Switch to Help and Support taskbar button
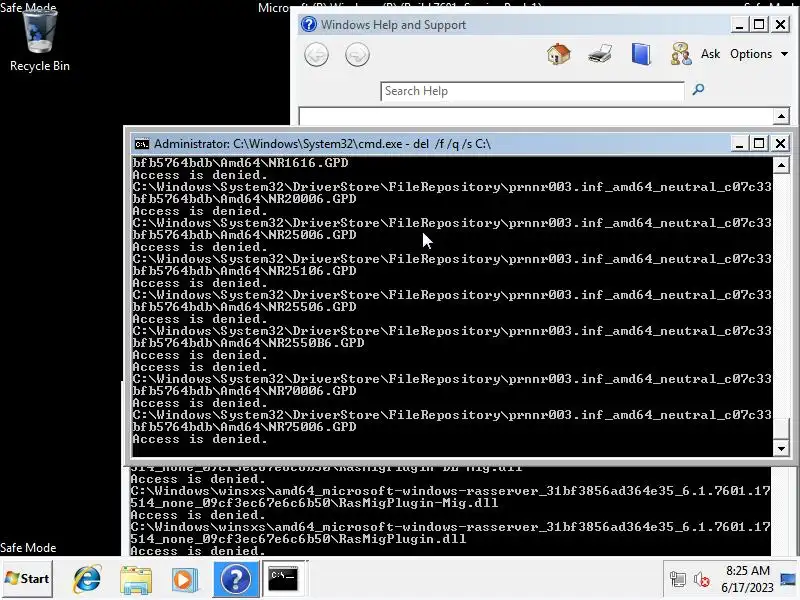Viewport: 800px width, 600px height. coord(236,579)
